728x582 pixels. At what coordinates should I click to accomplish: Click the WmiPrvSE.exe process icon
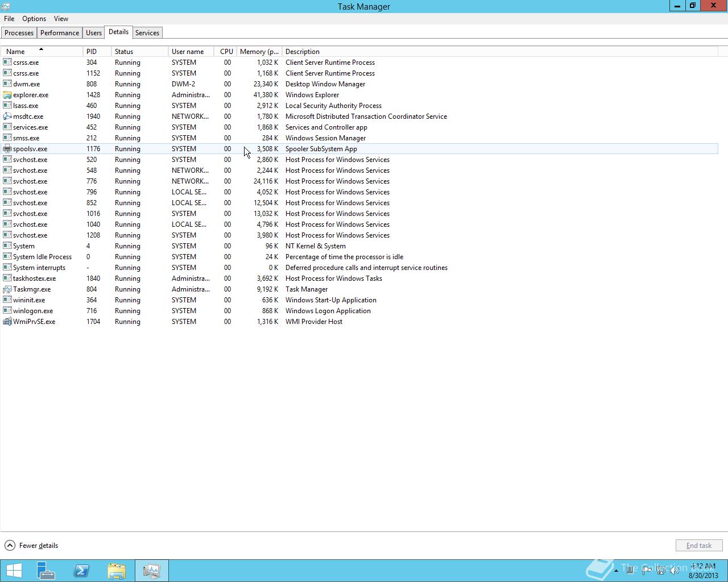[x=7, y=322]
